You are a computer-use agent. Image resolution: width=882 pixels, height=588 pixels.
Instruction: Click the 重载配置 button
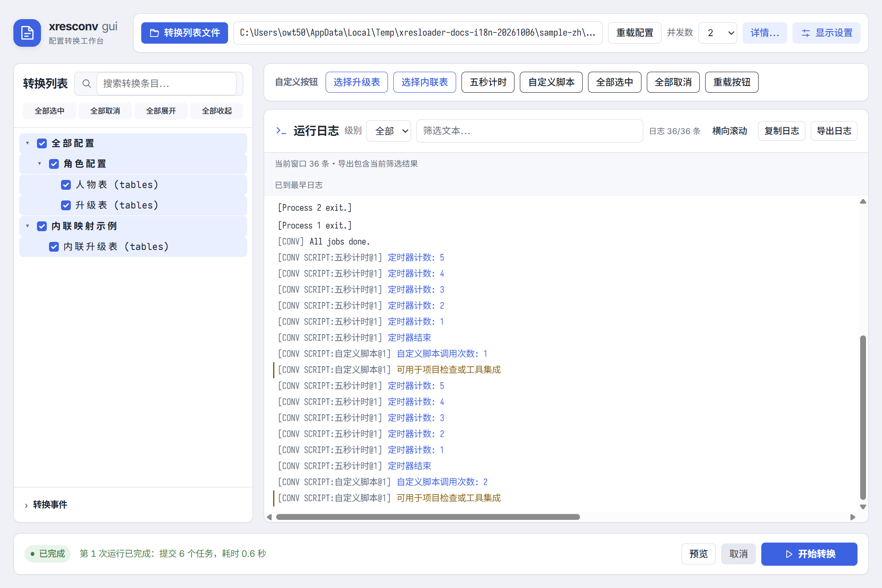tap(635, 33)
